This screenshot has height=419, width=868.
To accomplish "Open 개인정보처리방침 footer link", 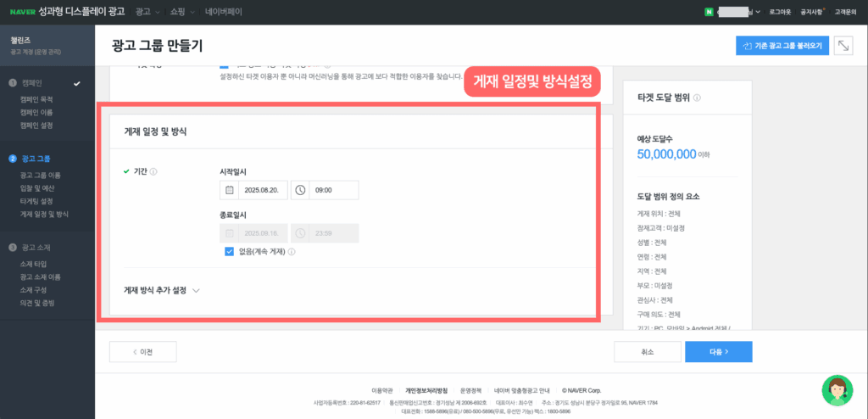I will 426,390.
